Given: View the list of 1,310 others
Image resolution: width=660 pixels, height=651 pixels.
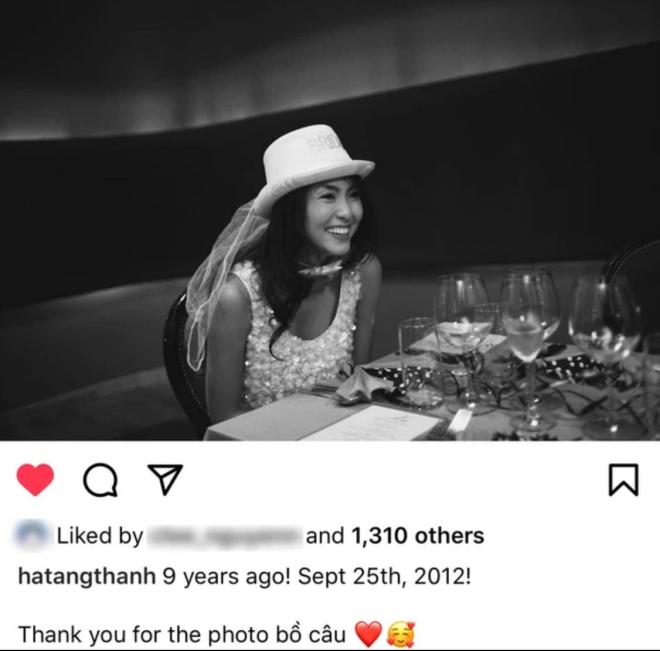Looking at the screenshot, I should pos(417,536).
